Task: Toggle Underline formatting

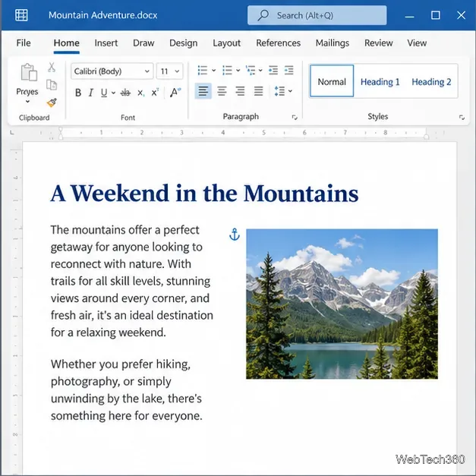Action: tap(104, 93)
